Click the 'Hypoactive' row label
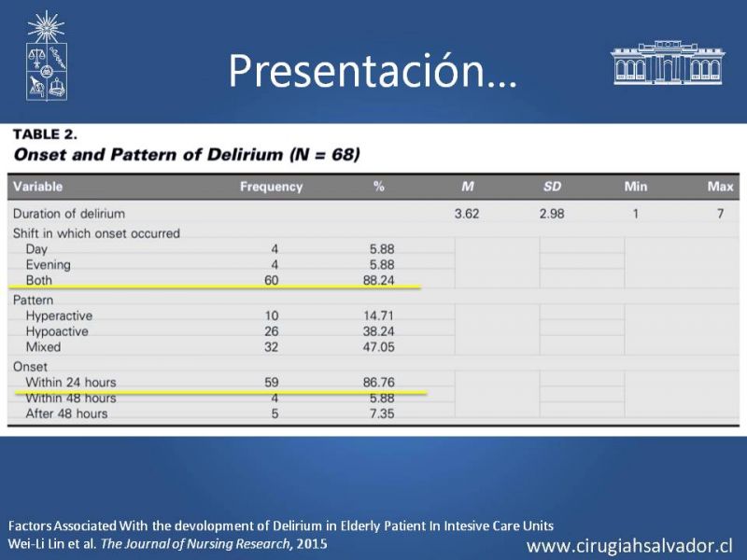 point(57,332)
